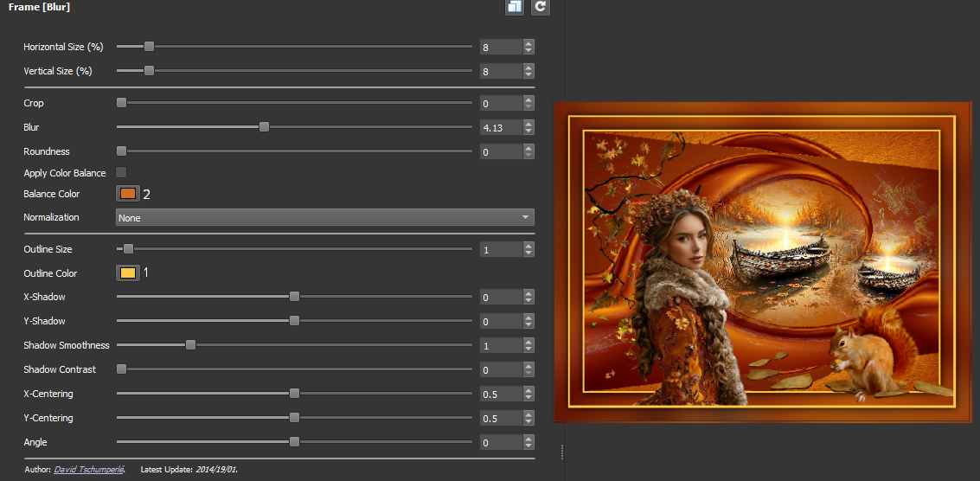Enable the Apply Color Balance checkbox
Viewport: 980px width, 481px height.
coord(121,172)
